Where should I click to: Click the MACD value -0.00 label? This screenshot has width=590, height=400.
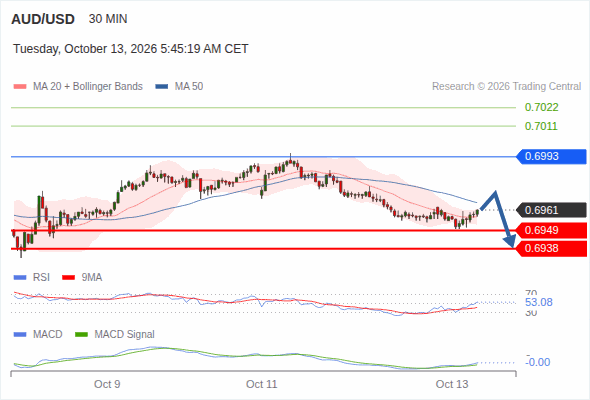[x=538, y=362]
